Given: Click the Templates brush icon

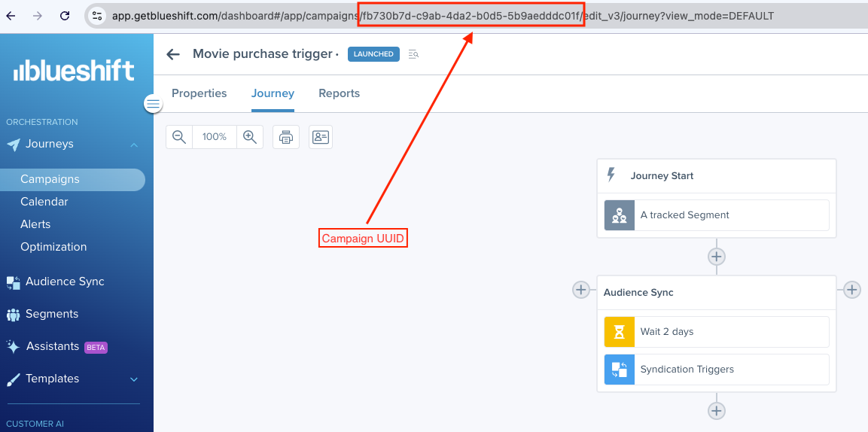Looking at the screenshot, I should click(x=14, y=380).
